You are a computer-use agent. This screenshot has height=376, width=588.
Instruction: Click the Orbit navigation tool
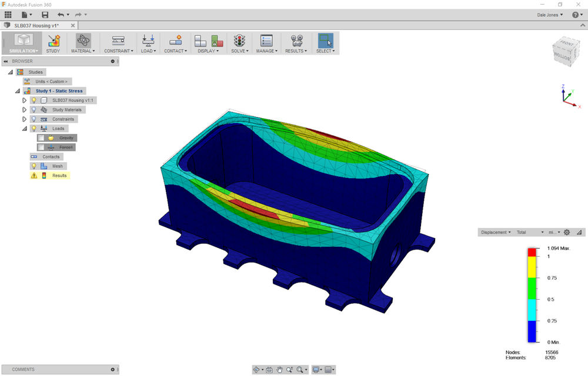point(256,370)
